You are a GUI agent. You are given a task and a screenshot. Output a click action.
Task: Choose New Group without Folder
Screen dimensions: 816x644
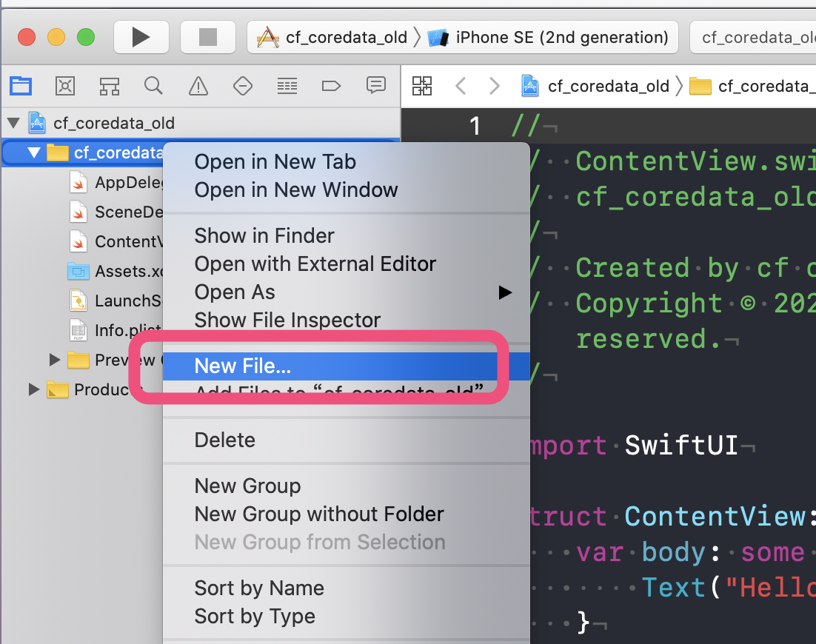[346, 514]
